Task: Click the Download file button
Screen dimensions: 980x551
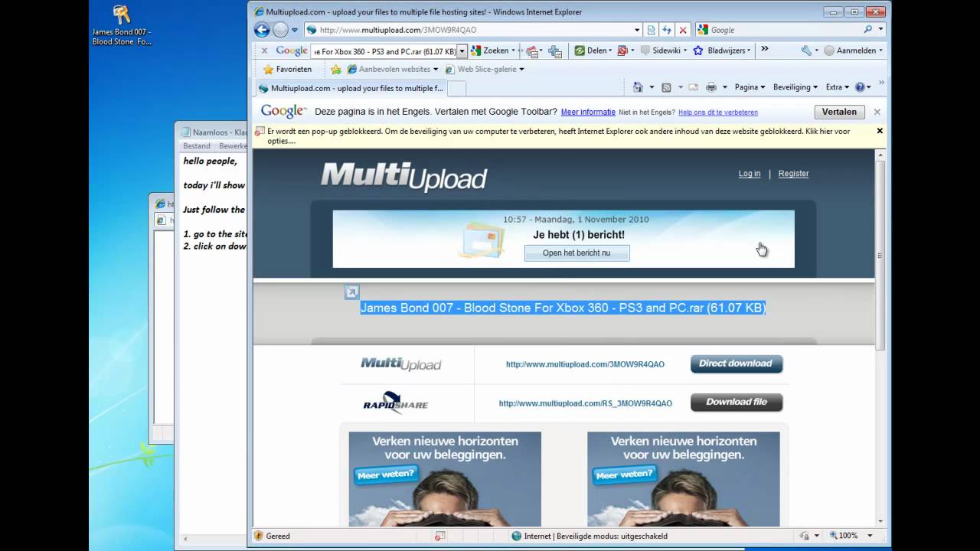Action: 737,402
